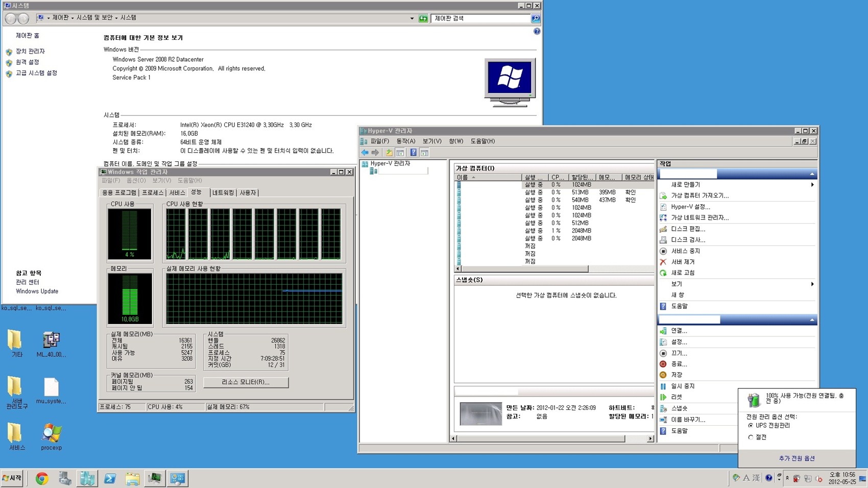868x488 pixels.
Task: Open 디스크 검사 action
Action: coord(688,239)
